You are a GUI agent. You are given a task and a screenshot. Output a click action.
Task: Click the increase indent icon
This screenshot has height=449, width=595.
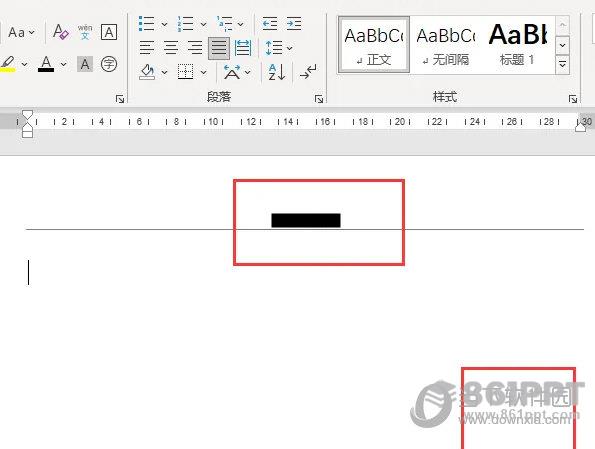coord(294,24)
